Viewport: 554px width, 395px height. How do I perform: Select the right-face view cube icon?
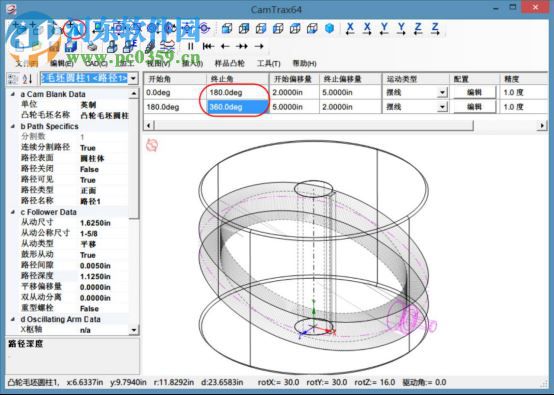(x=261, y=28)
